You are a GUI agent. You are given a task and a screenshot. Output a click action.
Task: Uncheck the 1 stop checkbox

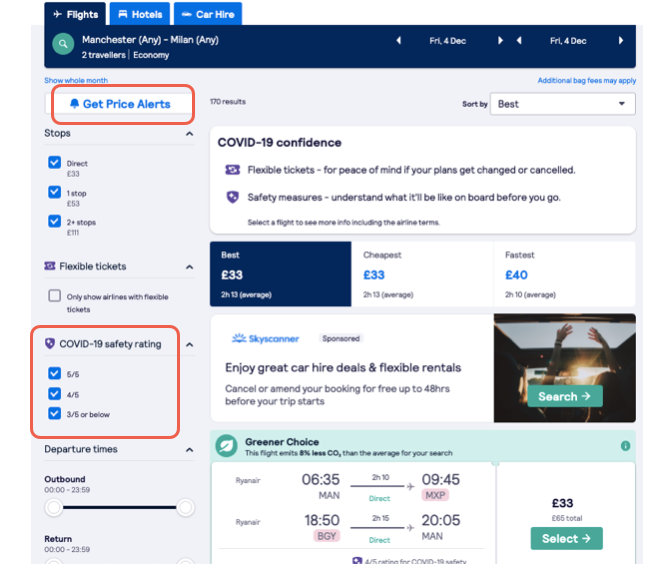pyautogui.click(x=55, y=192)
